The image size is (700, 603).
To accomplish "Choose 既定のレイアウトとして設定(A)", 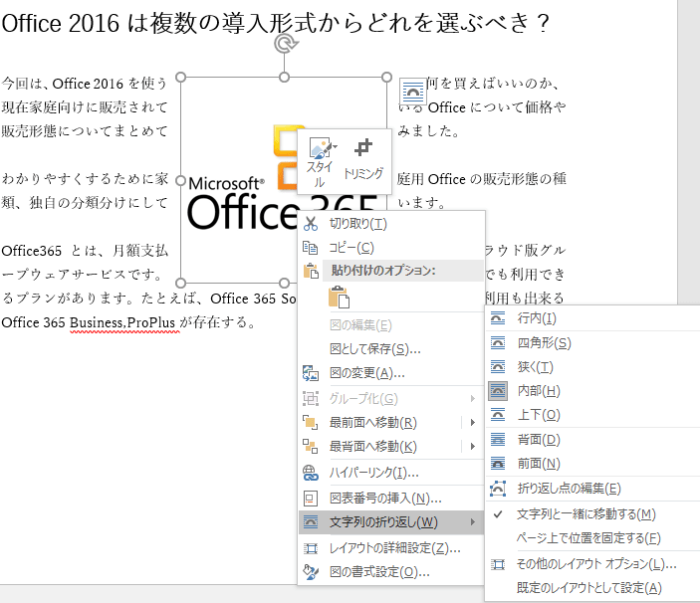I will (588, 588).
